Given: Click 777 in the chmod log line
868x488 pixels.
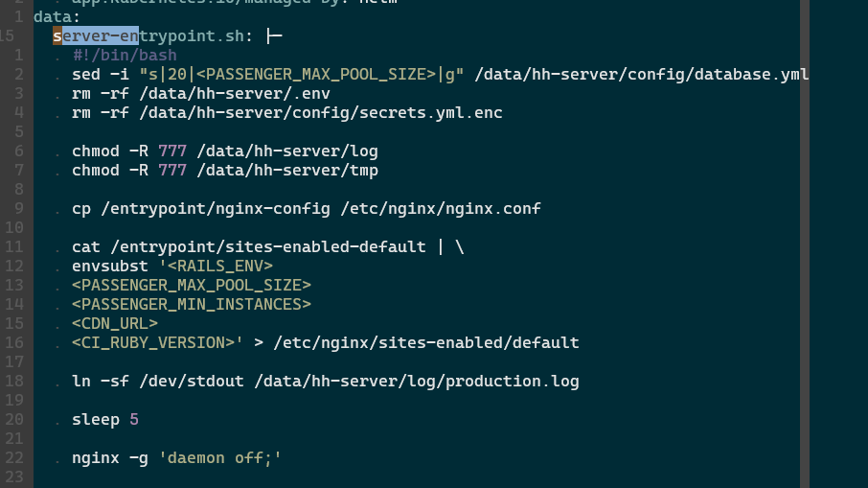Looking at the screenshot, I should (172, 151).
